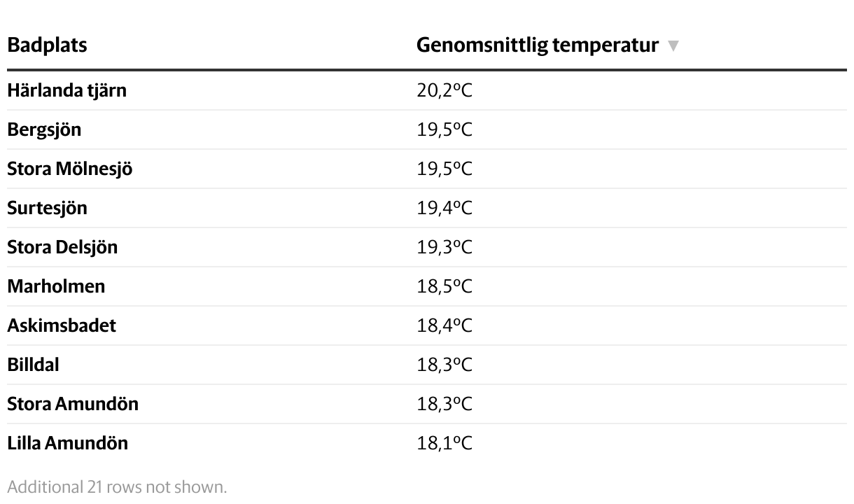Click the Surtesjön entry
Screen dimensions: 854x504
point(47,208)
